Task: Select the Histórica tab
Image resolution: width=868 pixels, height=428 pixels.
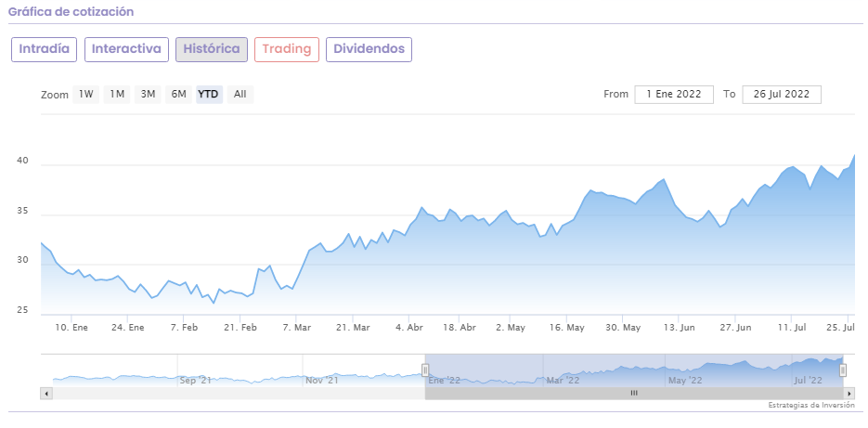Action: click(x=212, y=49)
